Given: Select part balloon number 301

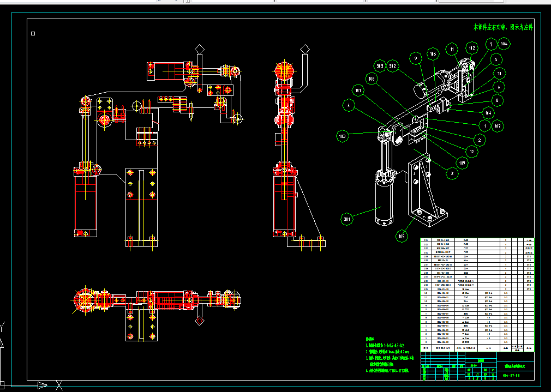Looking at the screenshot, I should click(x=347, y=219).
